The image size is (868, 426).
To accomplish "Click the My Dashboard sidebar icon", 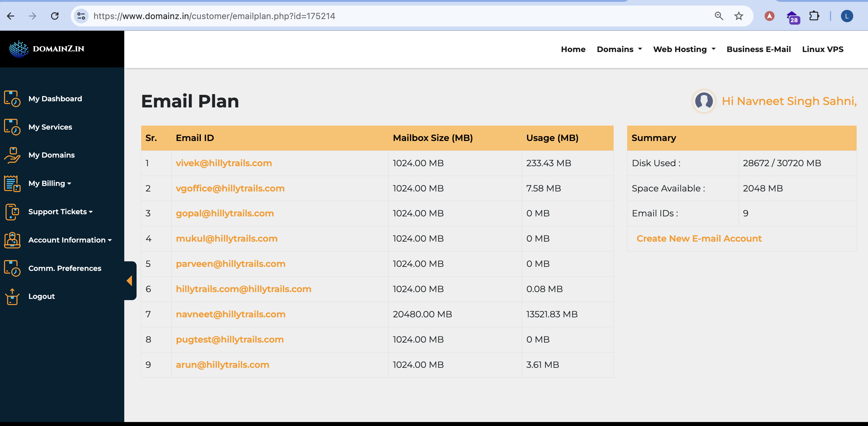I will [x=12, y=98].
